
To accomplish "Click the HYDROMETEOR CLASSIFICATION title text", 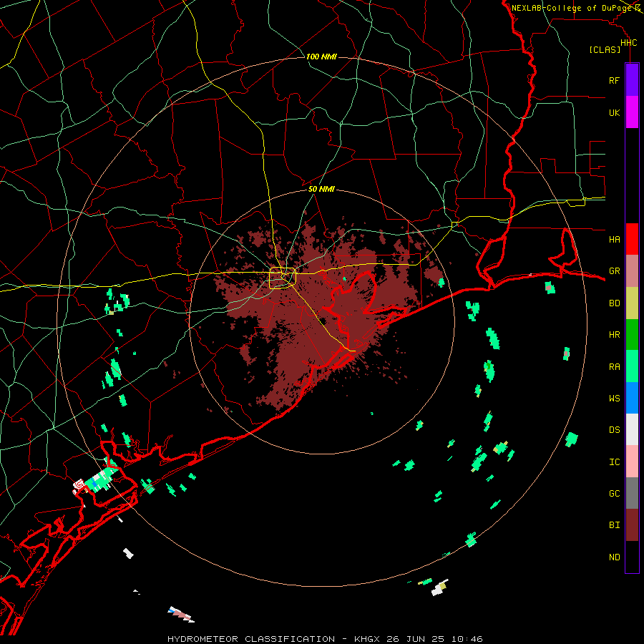I will (250, 639).
